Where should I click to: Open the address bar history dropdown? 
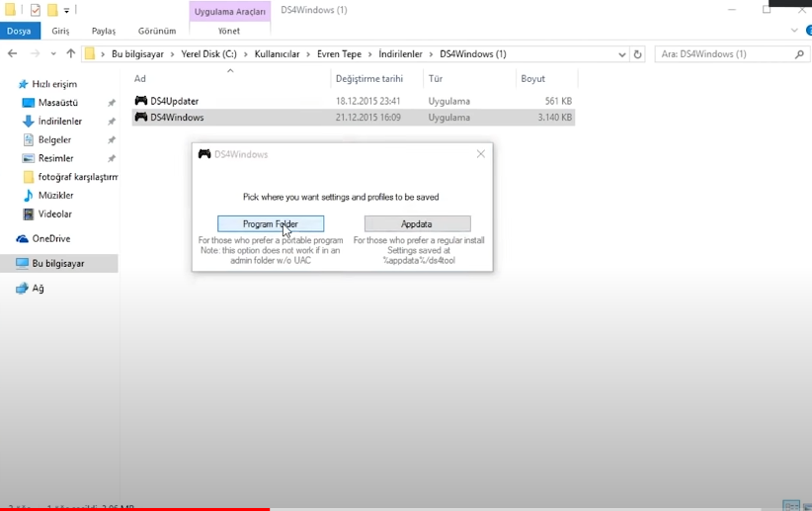pos(622,54)
